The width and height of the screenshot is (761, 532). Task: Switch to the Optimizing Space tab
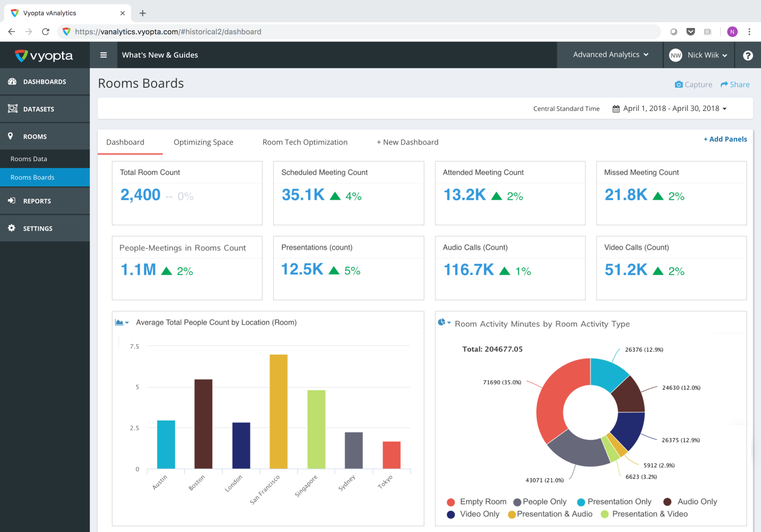pos(203,142)
